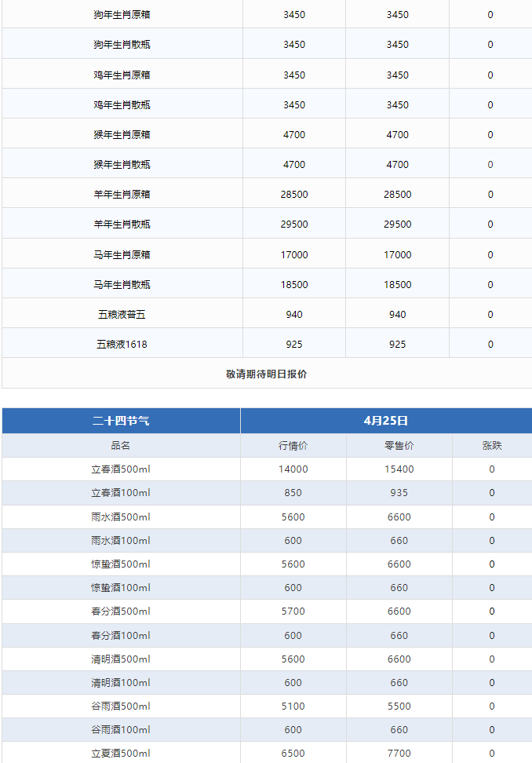Click the 马年生肖原箱 product name
This screenshot has width=532, height=763.
[x=122, y=254]
